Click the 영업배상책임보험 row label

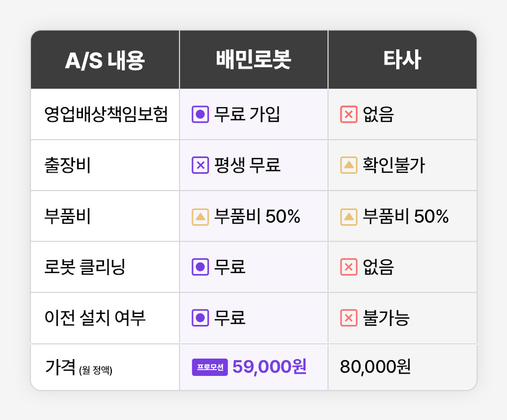point(107,114)
